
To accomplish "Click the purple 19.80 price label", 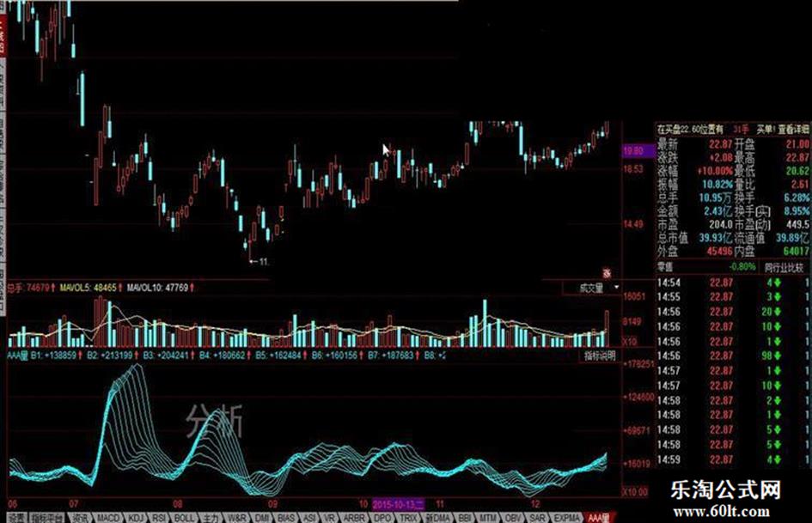I will click(x=638, y=150).
